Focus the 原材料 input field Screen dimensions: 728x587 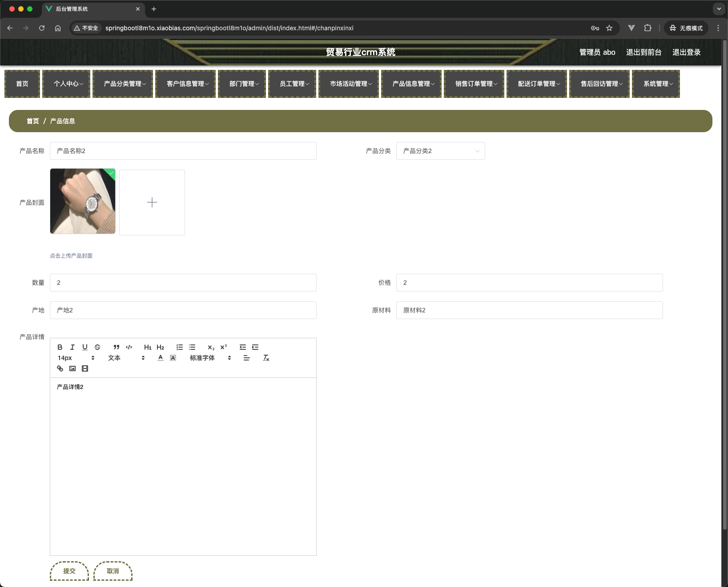coord(530,310)
